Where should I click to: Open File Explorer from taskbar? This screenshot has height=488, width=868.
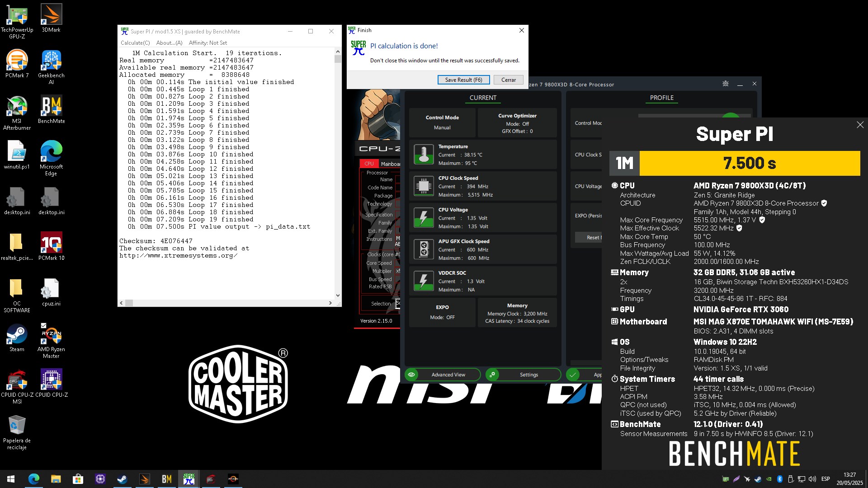tap(56, 479)
